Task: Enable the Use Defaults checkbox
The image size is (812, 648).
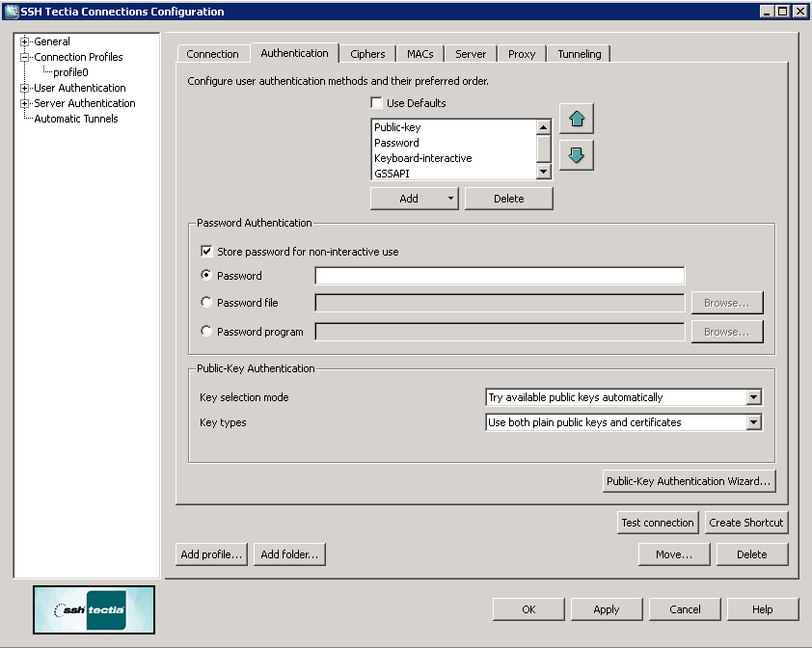Action: coord(376,102)
